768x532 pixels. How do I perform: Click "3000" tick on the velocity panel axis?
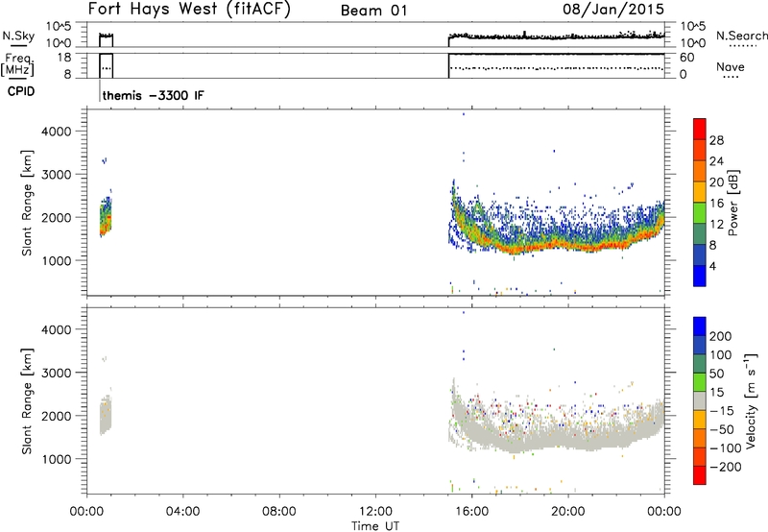click(x=56, y=373)
